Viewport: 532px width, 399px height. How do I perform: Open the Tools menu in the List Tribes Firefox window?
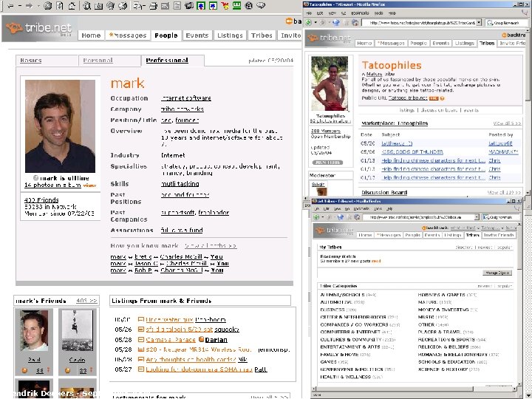pyautogui.click(x=378, y=208)
